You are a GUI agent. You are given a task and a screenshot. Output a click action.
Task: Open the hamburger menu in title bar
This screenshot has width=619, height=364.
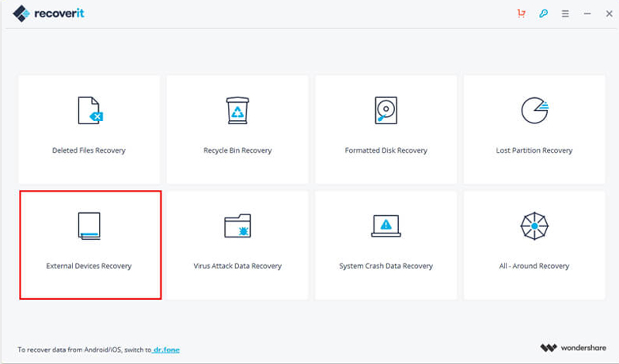565,14
